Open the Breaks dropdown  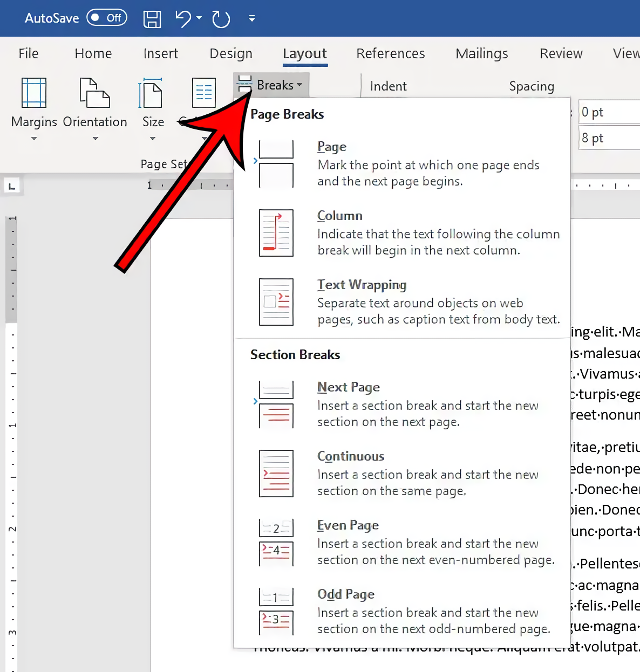[270, 85]
